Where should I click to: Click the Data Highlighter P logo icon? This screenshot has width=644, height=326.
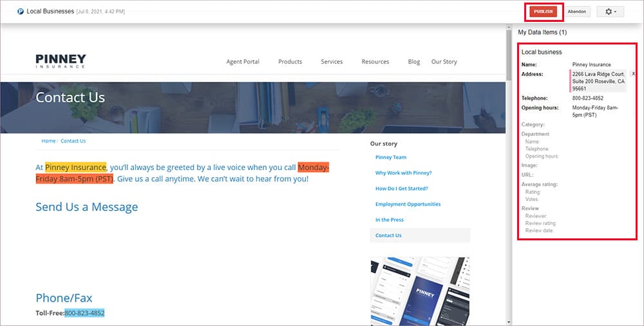coord(21,12)
